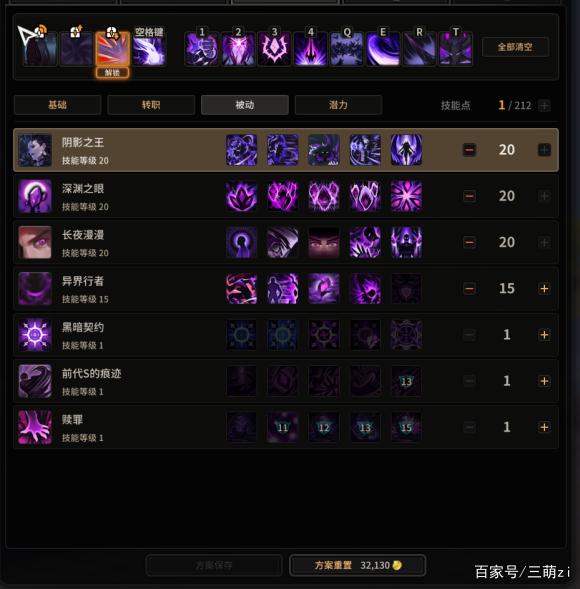Click the 赎罪 skill hand icon

tap(35, 427)
